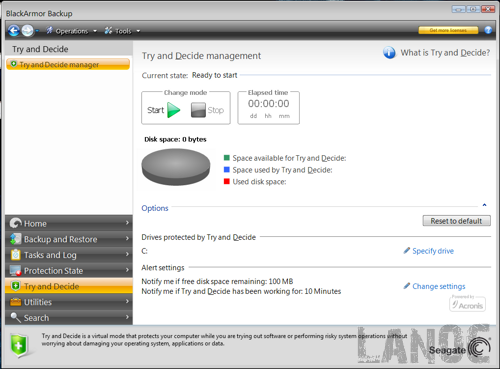
Task: Click the Search magnifier icon
Action: tap(15, 317)
